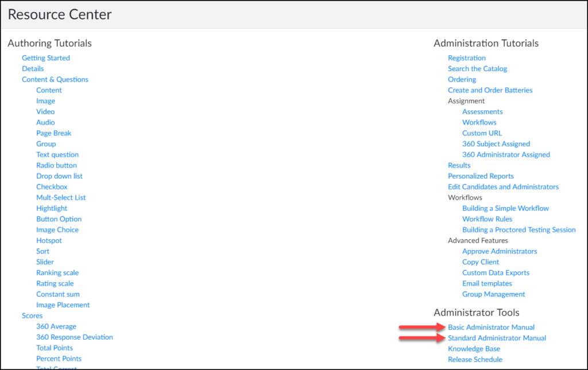Open the Assessments assignment tutorial
This screenshot has height=370, width=588.
point(482,112)
